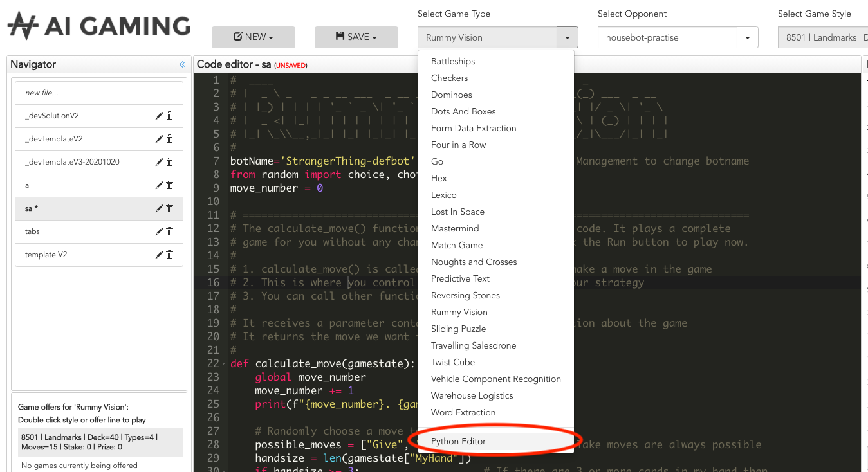
Task: Select Reversing Stones game
Action: (x=495, y=295)
